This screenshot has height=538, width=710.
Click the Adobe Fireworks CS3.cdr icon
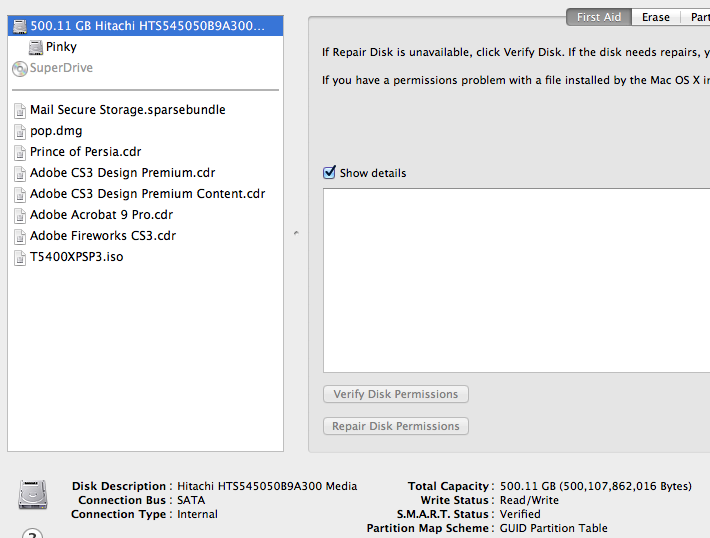[x=20, y=236]
